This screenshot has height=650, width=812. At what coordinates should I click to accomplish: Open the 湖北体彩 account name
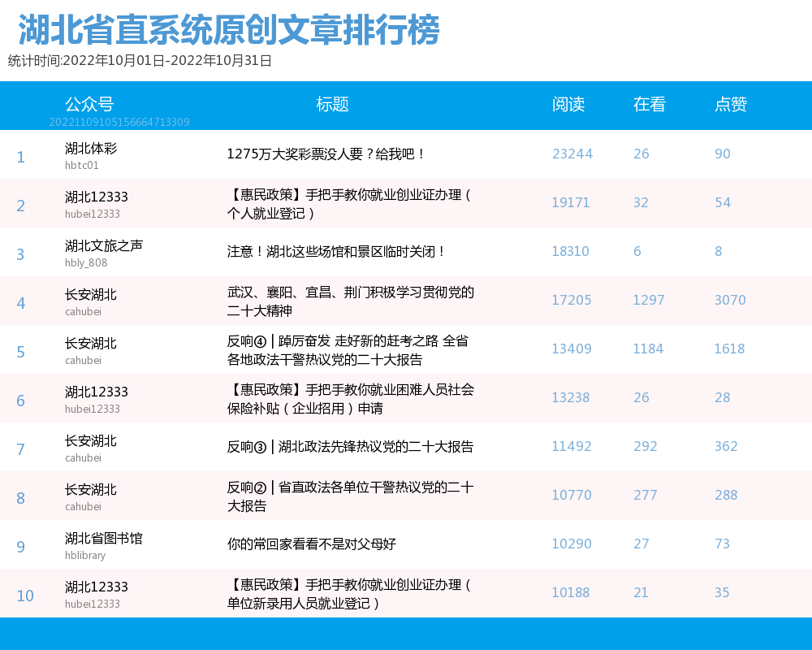(x=91, y=149)
